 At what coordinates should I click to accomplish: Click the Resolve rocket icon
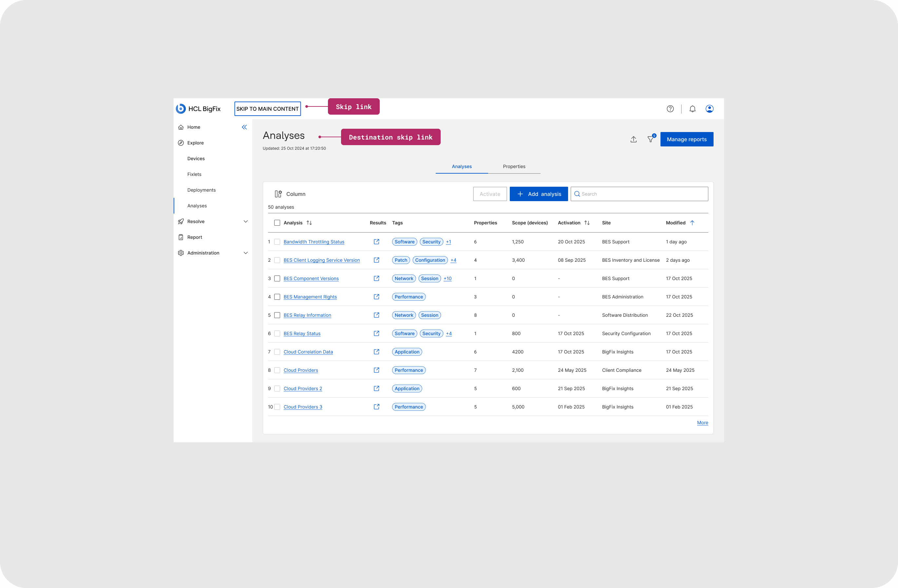click(x=181, y=221)
